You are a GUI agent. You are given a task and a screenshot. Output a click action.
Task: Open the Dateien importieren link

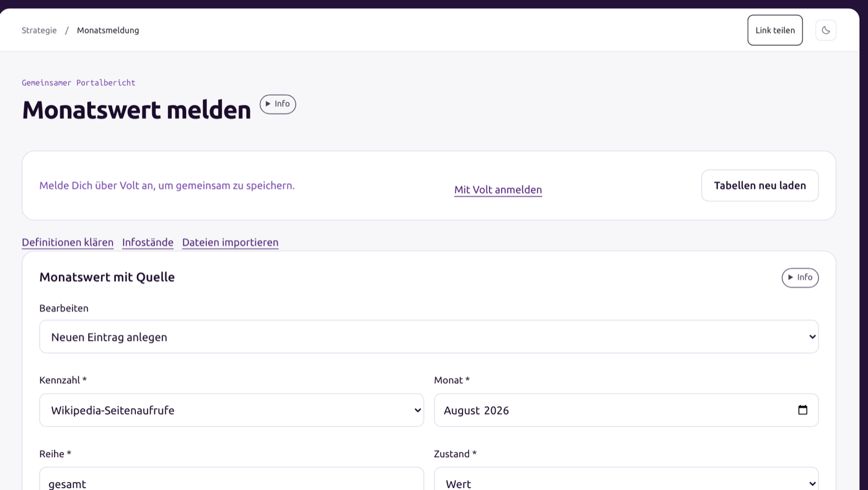[x=230, y=243]
